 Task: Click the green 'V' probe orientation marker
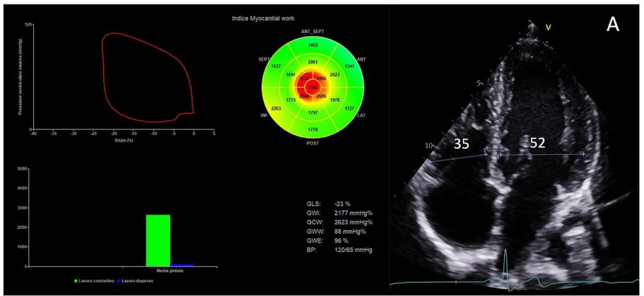pyautogui.click(x=548, y=26)
